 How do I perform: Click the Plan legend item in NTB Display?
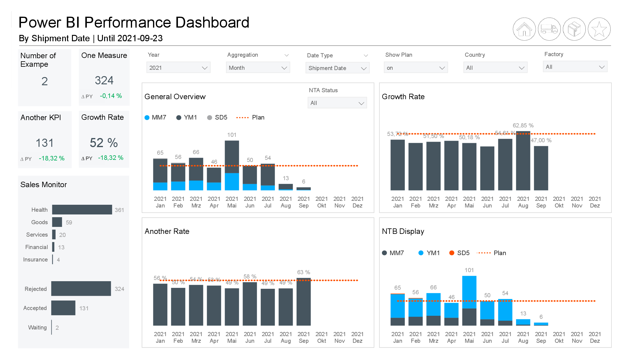[491, 253]
